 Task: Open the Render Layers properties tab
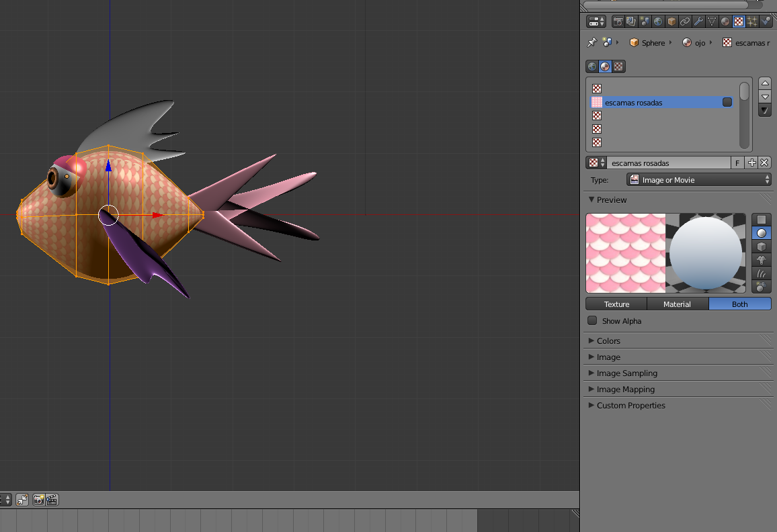631,21
